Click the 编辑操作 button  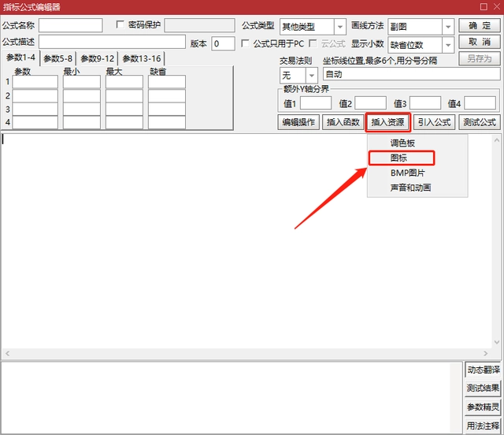coord(298,122)
